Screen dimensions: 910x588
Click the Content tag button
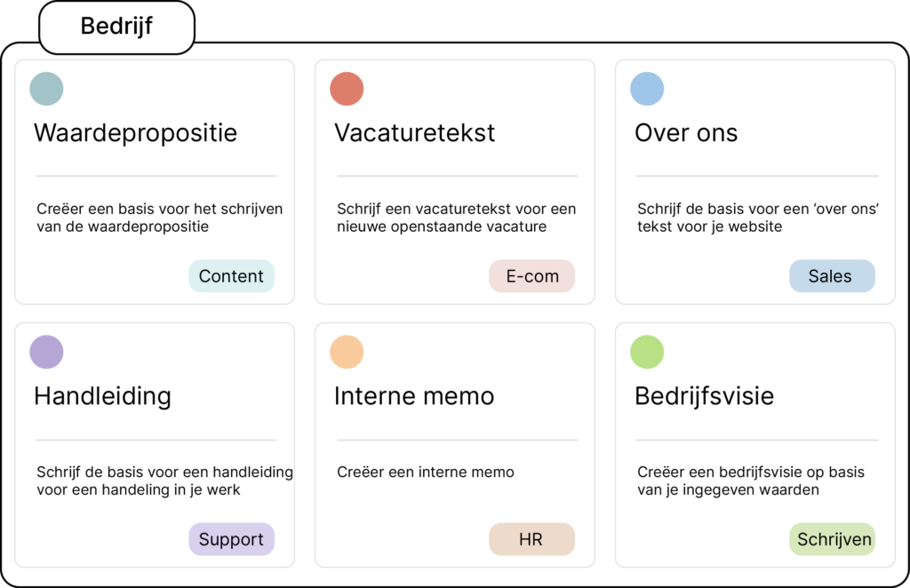(x=231, y=276)
